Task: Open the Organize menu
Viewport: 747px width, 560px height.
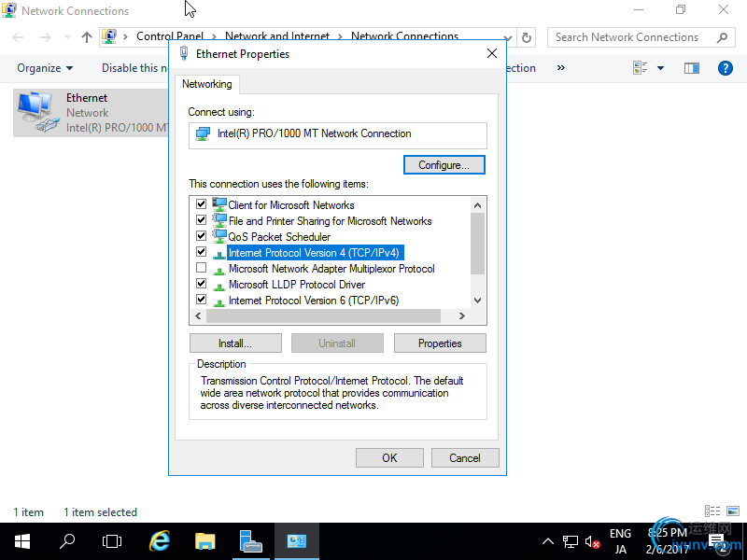Action: coord(45,68)
